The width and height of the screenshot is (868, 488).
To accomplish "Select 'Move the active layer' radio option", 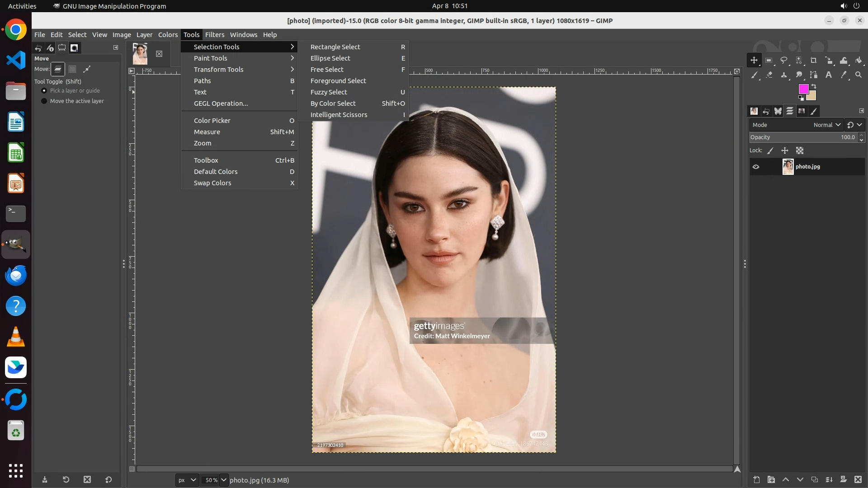I will coord(44,101).
